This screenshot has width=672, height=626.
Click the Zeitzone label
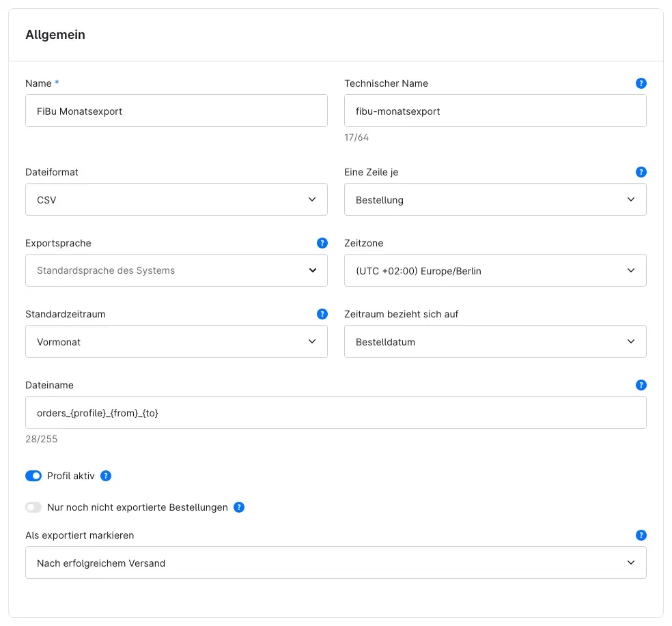363,244
